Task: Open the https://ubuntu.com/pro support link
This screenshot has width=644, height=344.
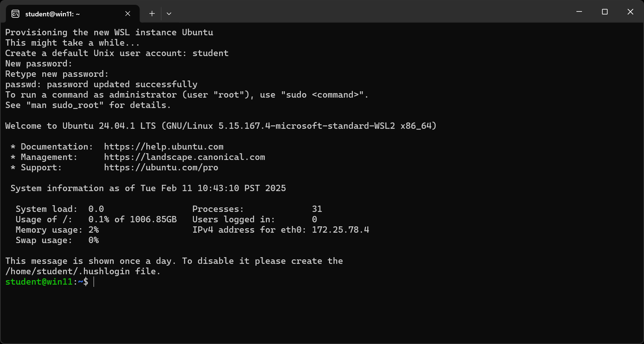Action: [161, 167]
